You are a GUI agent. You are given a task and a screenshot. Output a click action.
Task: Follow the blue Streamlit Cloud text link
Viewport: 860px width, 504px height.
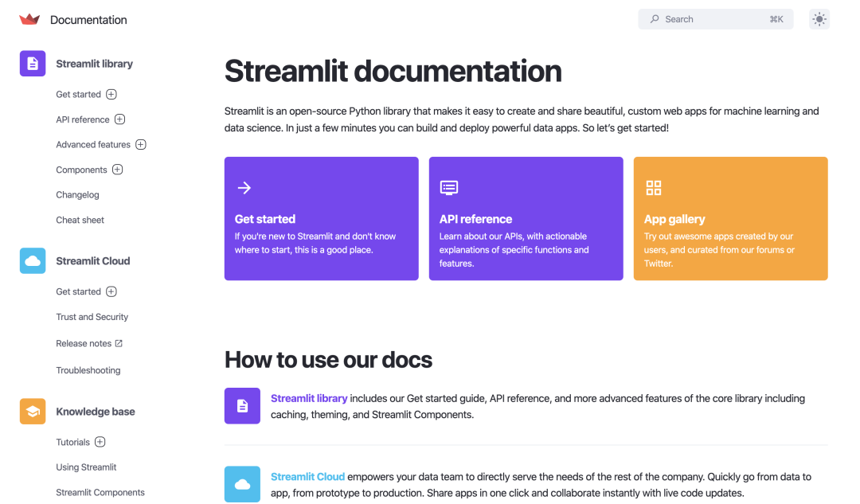(x=307, y=477)
